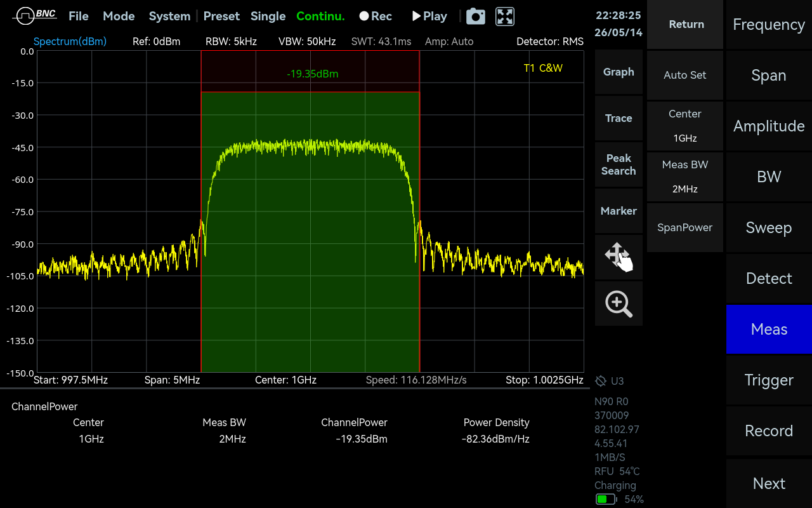Click the T1 C&W trace label

coord(543,68)
